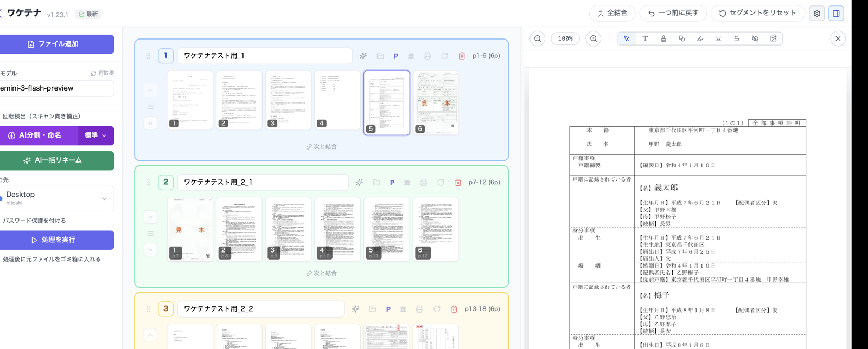Screen dimensions: 868x349
Task: Click AI rename sparkle for segment 2
Action: 359,183
